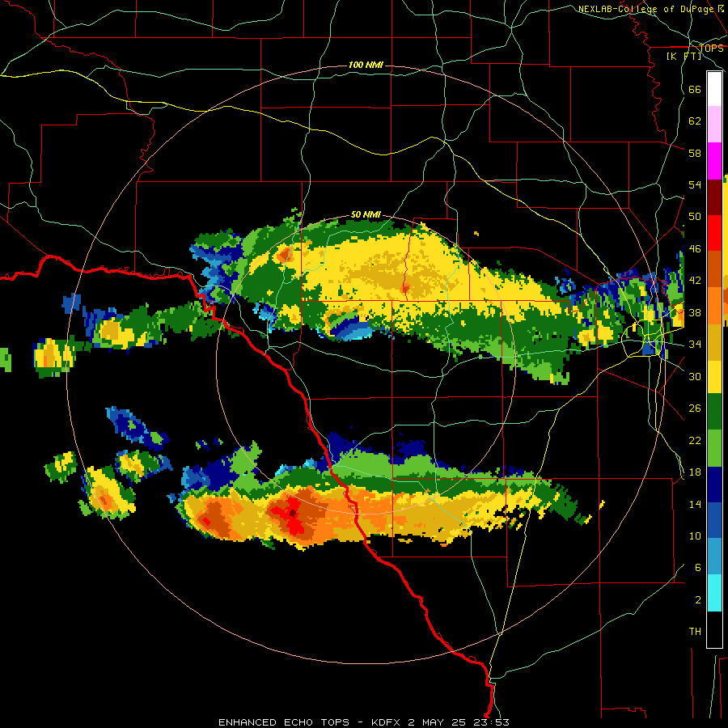Select the cyan legend swatch
This screenshot has height=728, width=728.
tap(714, 594)
